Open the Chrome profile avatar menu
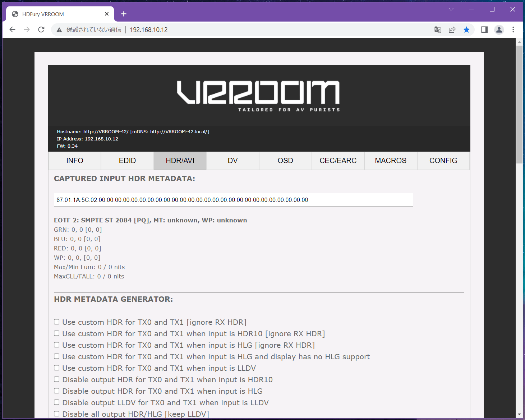525x420 pixels. 499,30
